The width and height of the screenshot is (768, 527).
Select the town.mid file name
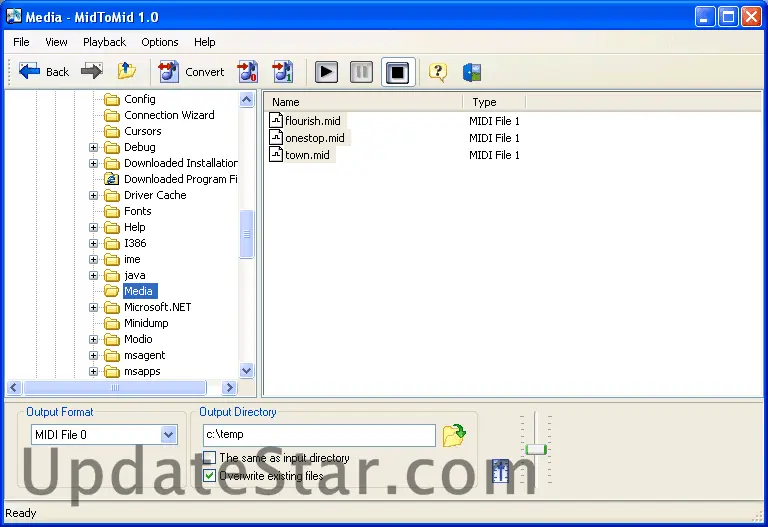pyautogui.click(x=307, y=155)
